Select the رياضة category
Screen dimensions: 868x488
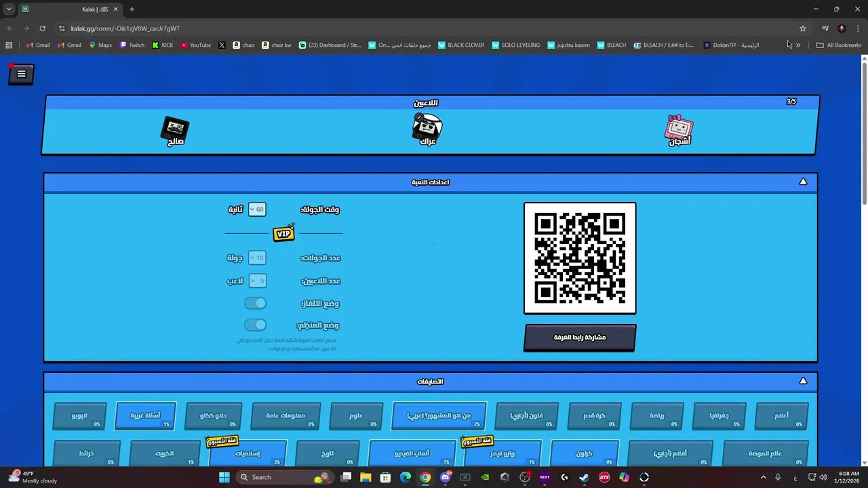point(657,416)
